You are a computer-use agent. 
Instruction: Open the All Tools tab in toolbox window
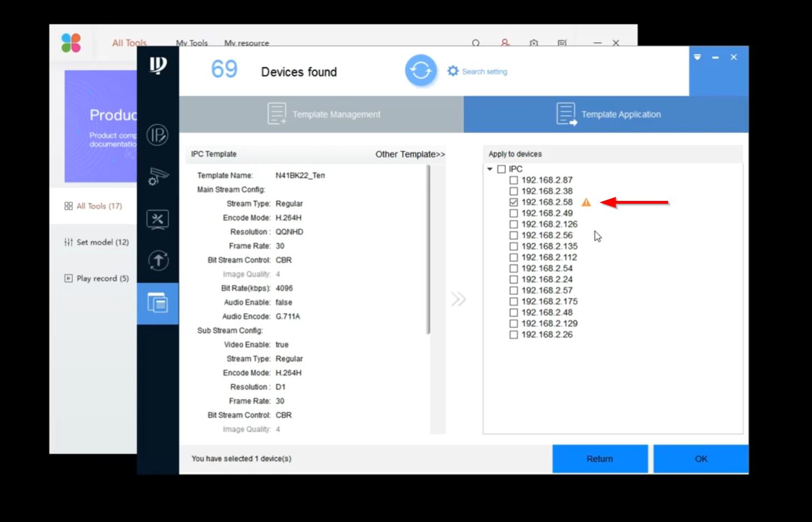[129, 43]
